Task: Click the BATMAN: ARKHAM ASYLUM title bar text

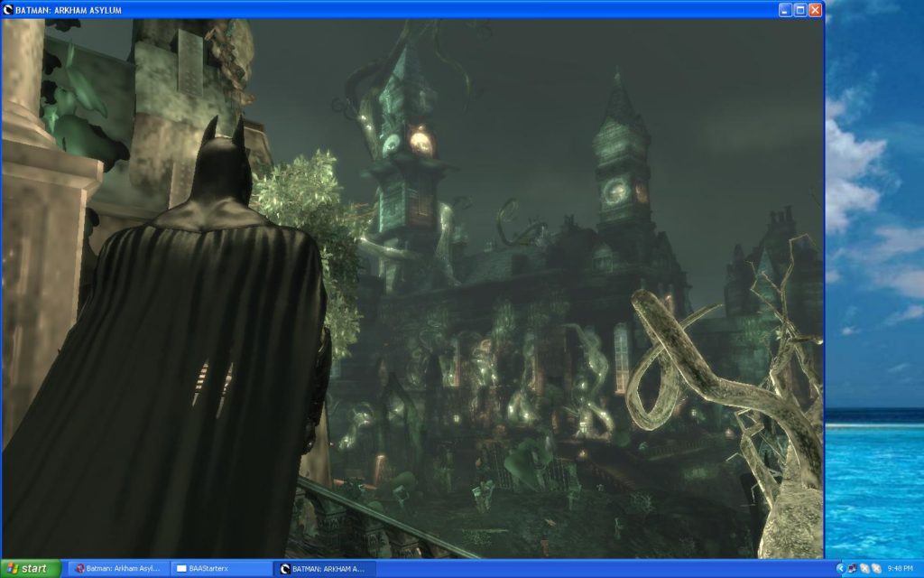Action: pyautogui.click(x=69, y=10)
